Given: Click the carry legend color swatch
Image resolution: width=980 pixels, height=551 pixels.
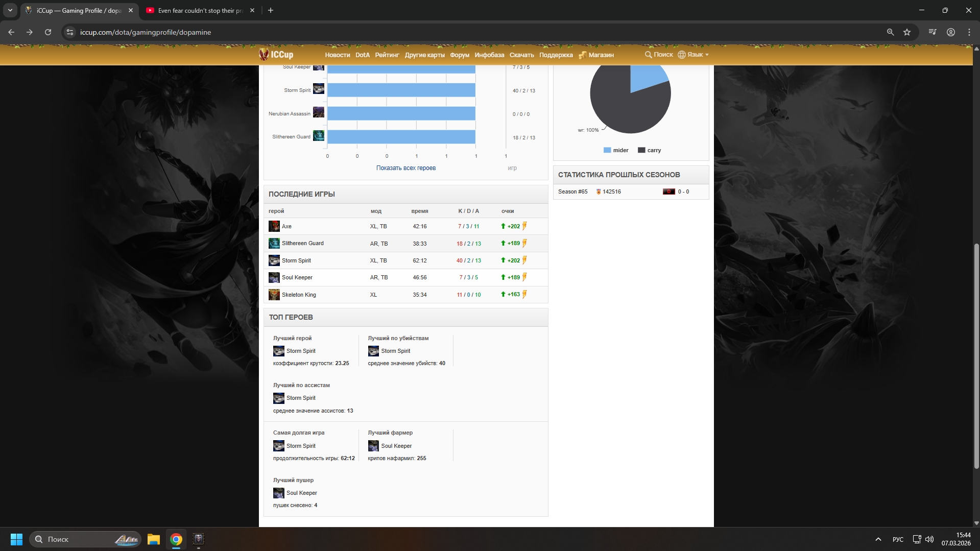Looking at the screenshot, I should [x=641, y=150].
